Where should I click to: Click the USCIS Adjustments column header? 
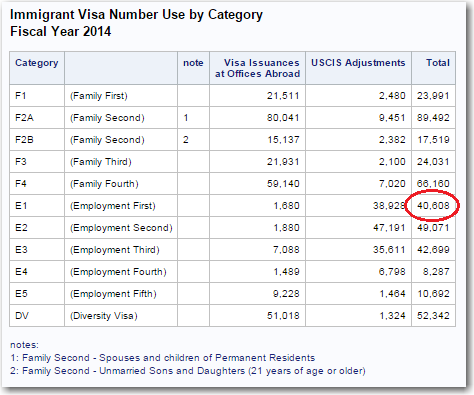[x=358, y=63]
